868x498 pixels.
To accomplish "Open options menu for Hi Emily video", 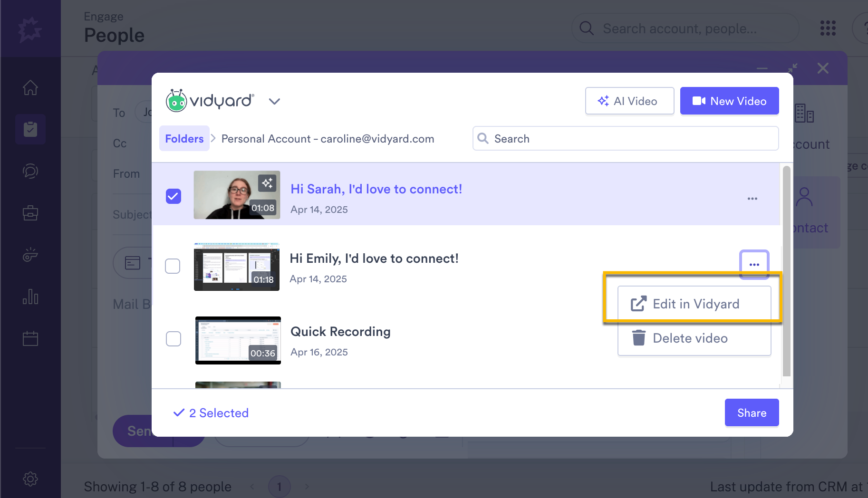I will (x=754, y=264).
